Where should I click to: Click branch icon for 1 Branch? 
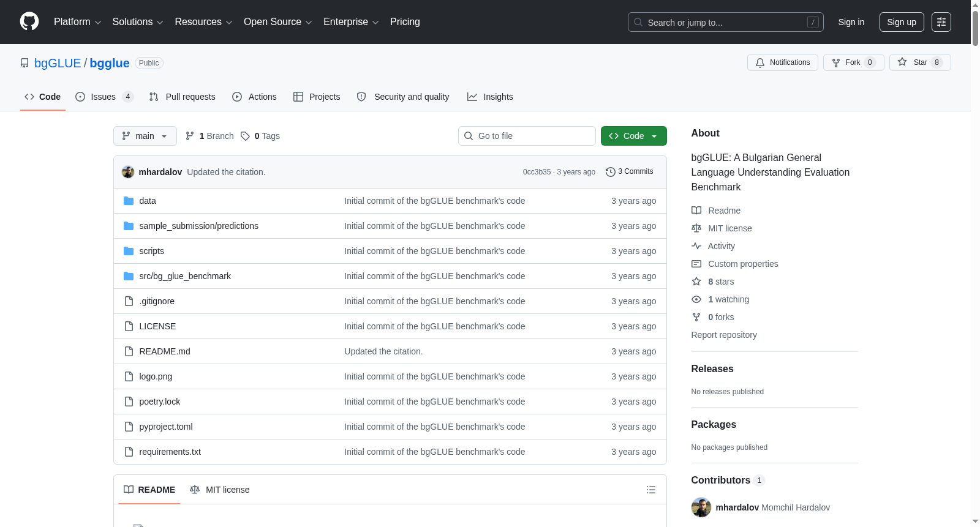pos(190,136)
